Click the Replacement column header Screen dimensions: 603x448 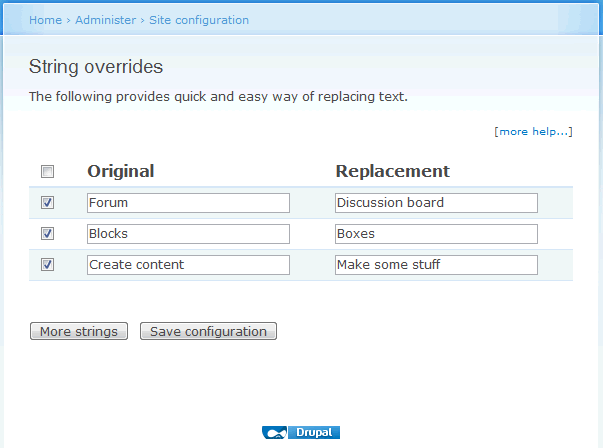click(x=392, y=171)
